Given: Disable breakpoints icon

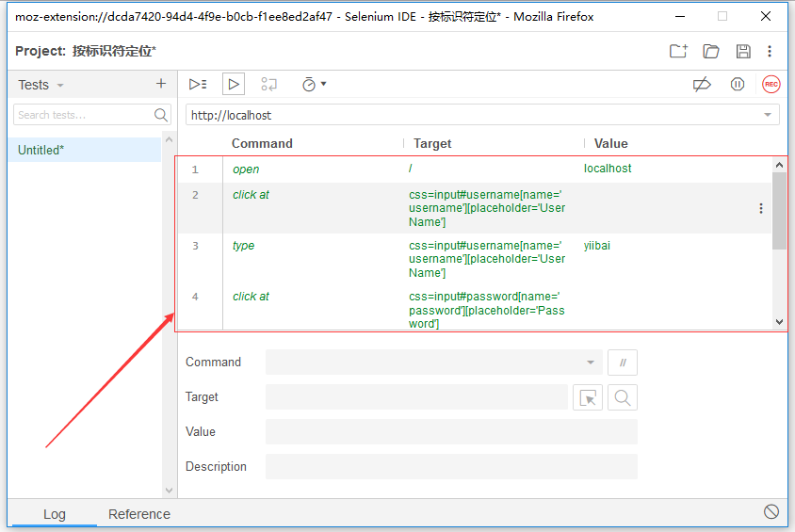Looking at the screenshot, I should tap(702, 84).
